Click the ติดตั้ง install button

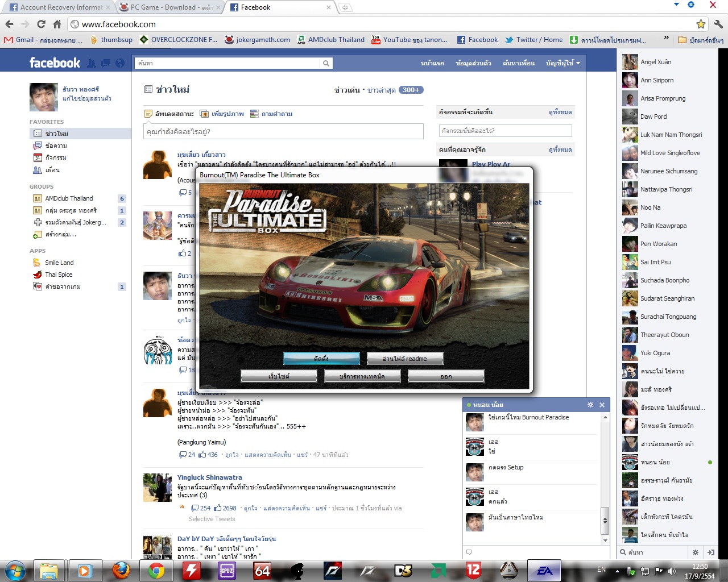[x=321, y=358]
